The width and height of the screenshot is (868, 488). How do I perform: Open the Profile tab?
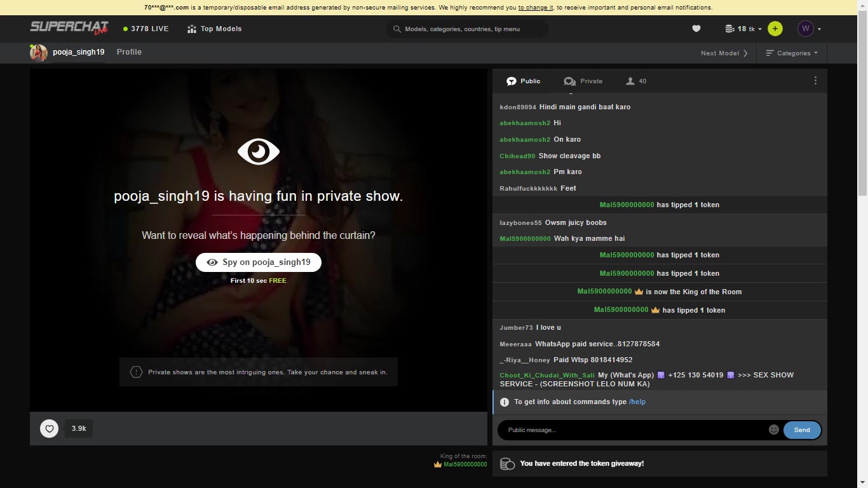pyautogui.click(x=129, y=52)
